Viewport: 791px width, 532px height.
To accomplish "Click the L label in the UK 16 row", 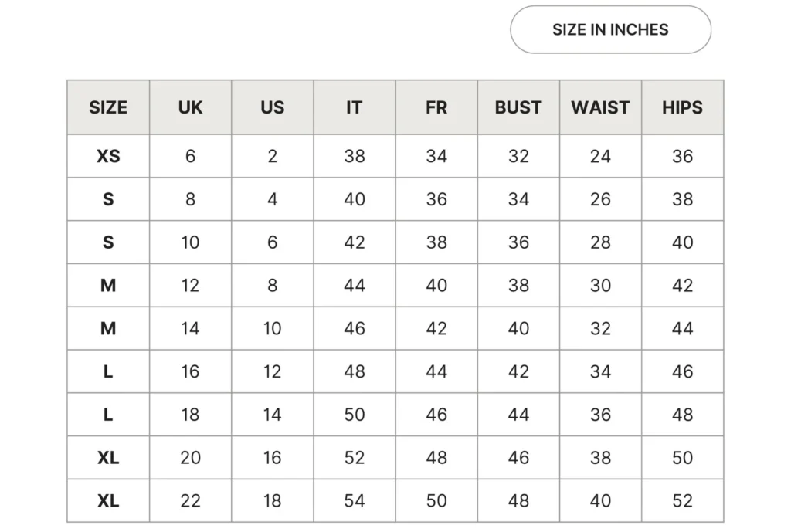I will tap(108, 371).
